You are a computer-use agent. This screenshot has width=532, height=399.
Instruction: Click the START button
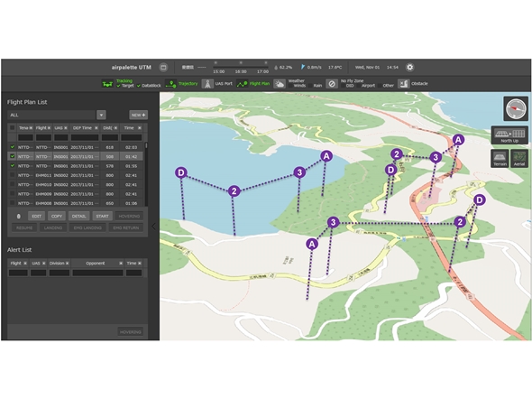(102, 217)
